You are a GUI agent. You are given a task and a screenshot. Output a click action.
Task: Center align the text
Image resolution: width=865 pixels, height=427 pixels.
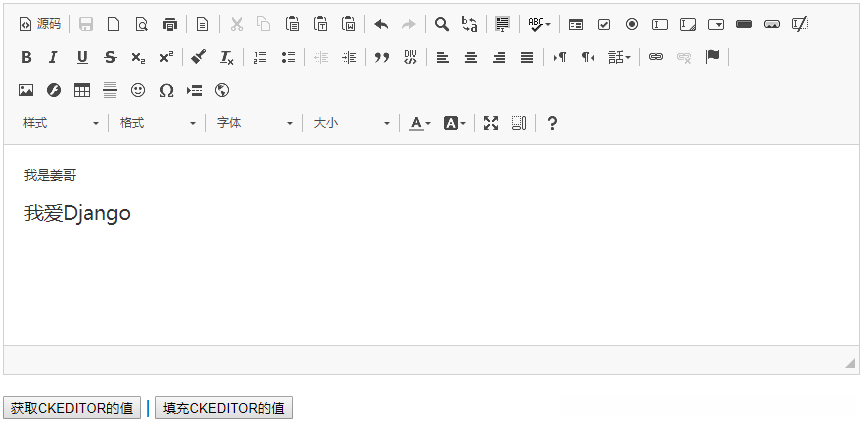tap(471, 57)
